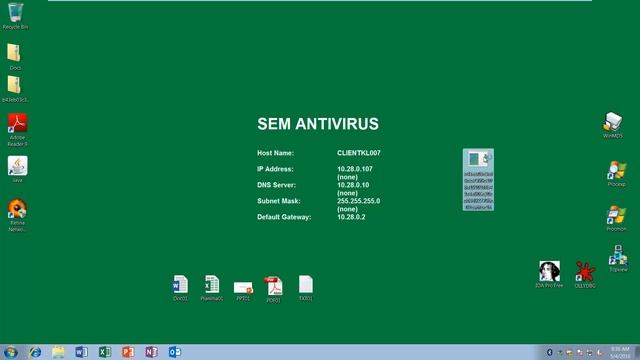Select the PPT01 presentation file
Viewport: 640px width, 360px height.
click(x=243, y=291)
